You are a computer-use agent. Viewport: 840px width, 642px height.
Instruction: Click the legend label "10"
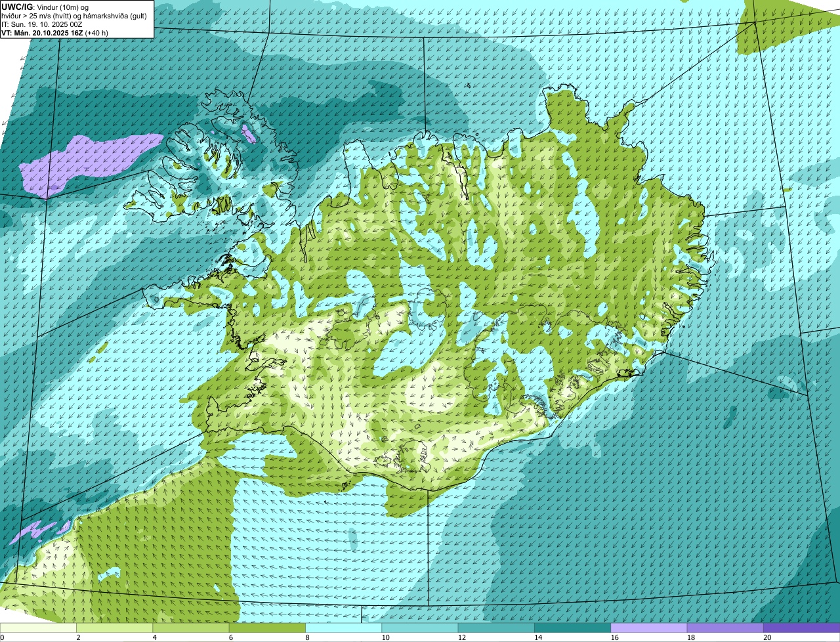tap(385, 637)
